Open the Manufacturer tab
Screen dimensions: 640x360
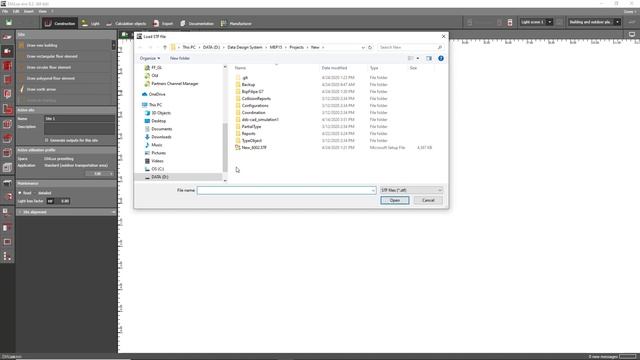pos(236,23)
